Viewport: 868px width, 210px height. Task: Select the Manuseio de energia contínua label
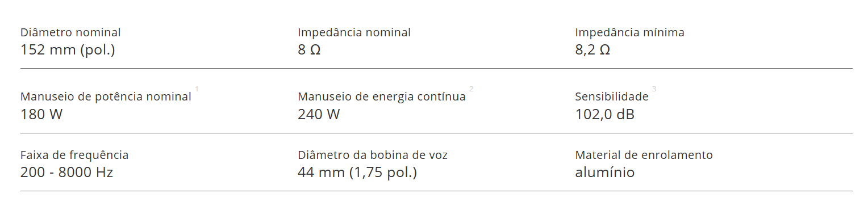pos(382,96)
